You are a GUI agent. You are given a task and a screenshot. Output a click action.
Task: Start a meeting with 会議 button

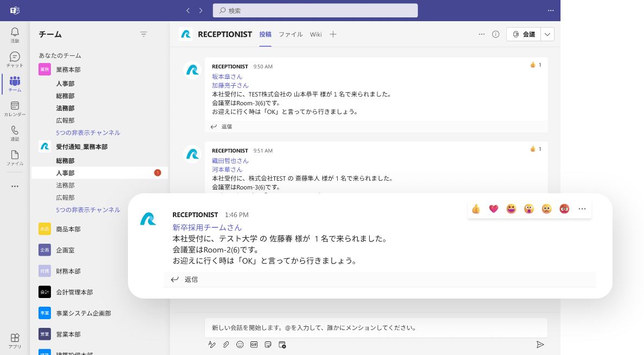click(524, 35)
